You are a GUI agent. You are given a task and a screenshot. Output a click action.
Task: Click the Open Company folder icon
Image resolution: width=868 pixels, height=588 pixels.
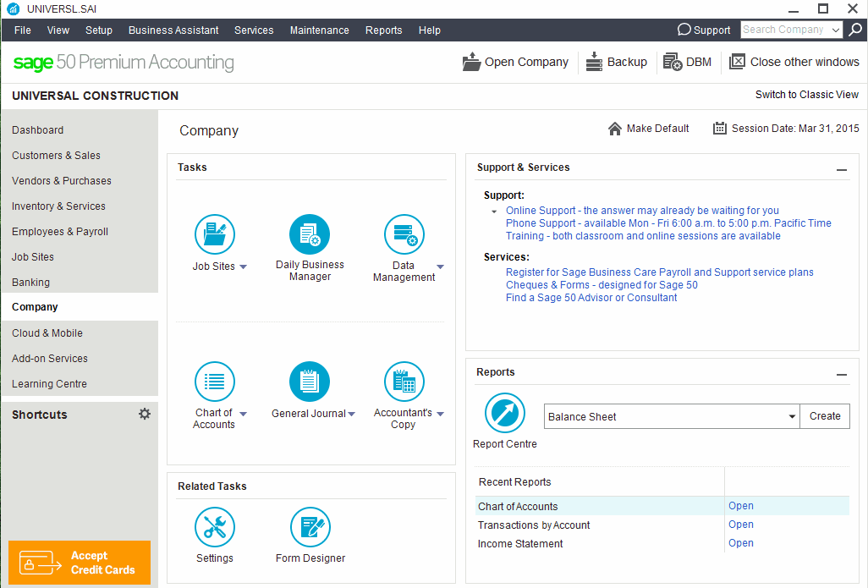pos(471,62)
